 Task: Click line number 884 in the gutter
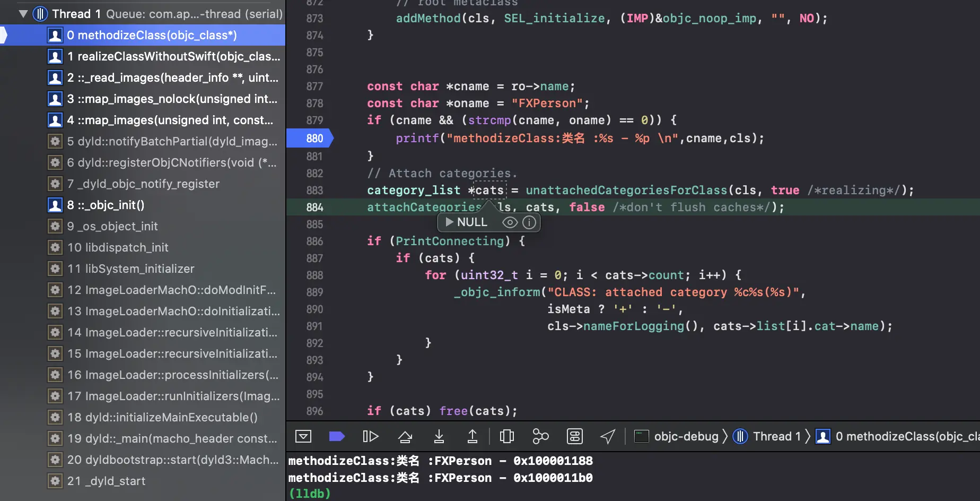pyautogui.click(x=314, y=207)
